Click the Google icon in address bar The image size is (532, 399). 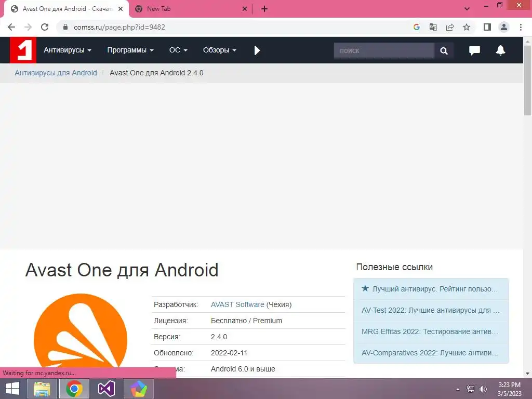pyautogui.click(x=417, y=27)
